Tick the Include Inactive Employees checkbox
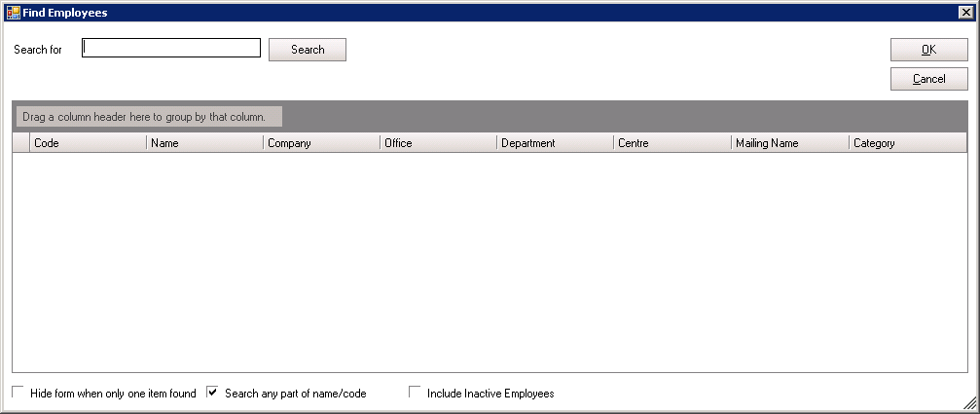 pyautogui.click(x=415, y=393)
